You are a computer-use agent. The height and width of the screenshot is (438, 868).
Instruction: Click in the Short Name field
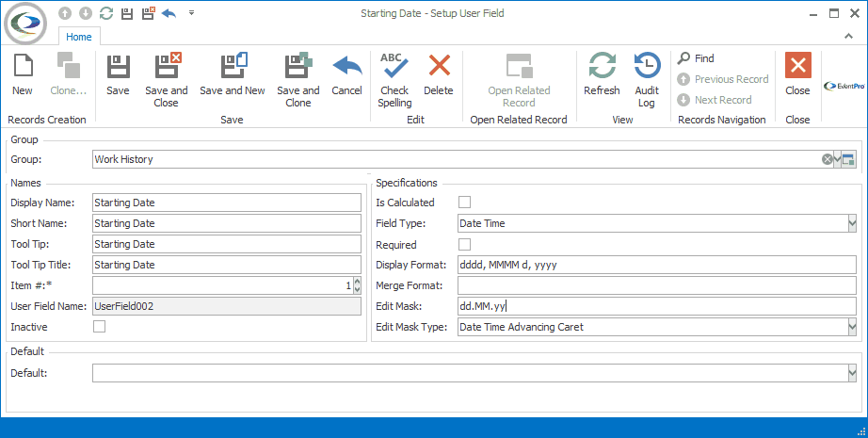(x=226, y=223)
